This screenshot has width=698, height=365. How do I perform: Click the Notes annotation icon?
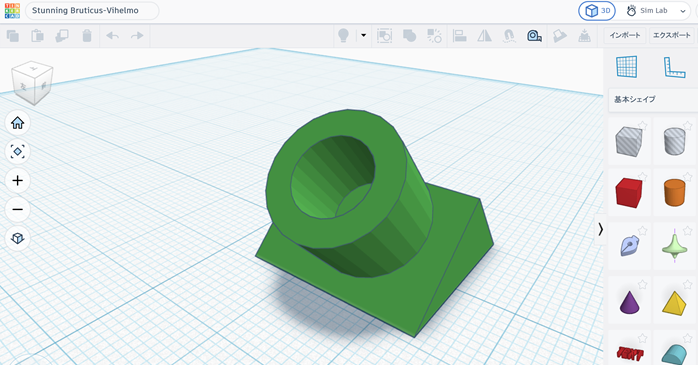tap(560, 36)
